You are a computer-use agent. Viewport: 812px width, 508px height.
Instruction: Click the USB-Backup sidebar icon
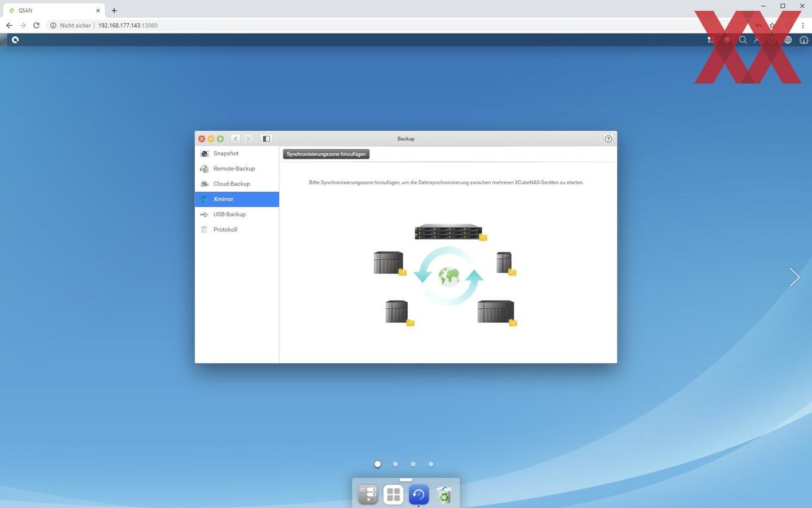pyautogui.click(x=204, y=215)
